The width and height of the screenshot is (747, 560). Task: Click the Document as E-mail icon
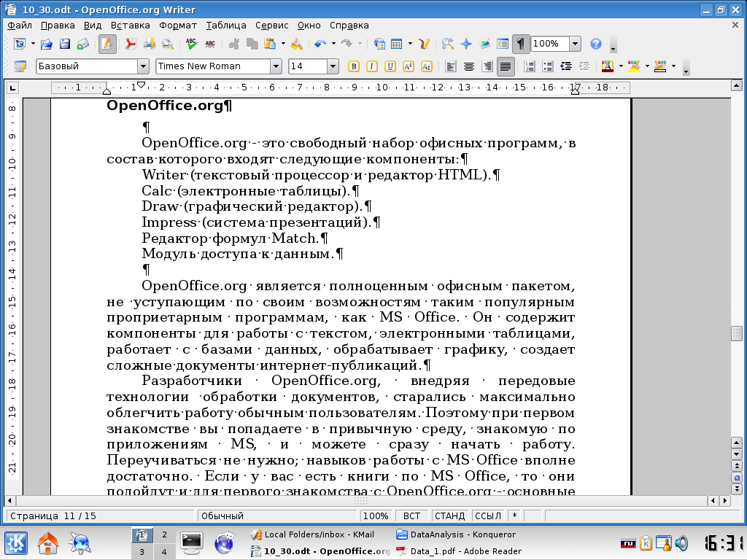click(x=83, y=44)
